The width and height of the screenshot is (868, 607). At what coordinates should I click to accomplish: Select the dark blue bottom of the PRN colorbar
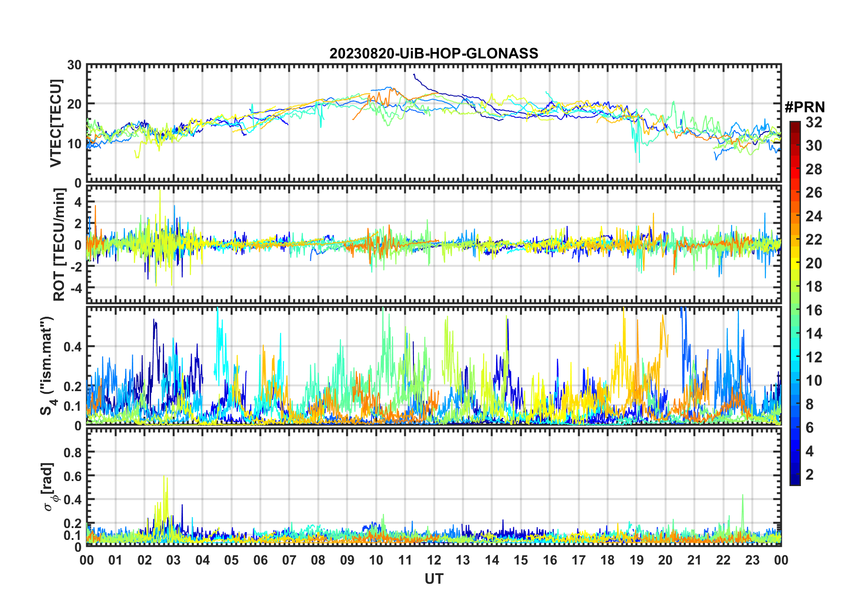tap(795, 481)
